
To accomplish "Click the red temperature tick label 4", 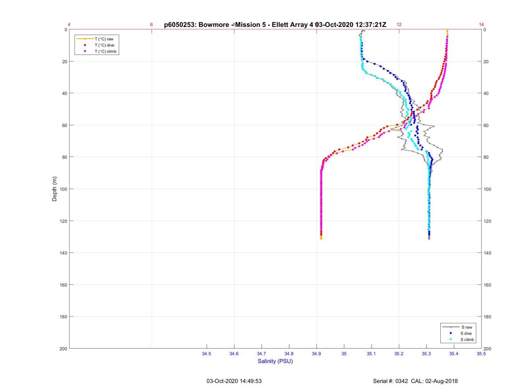I will click(x=69, y=25).
